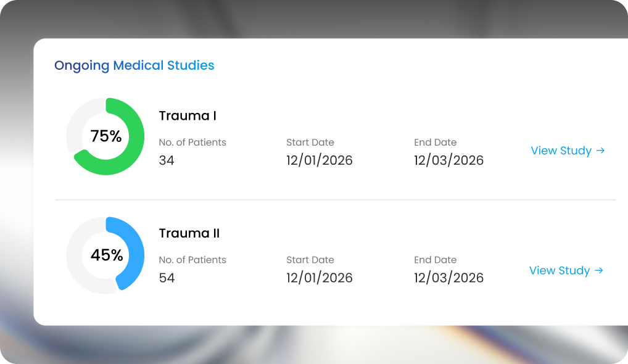Select Trauma I end date 12/03/2026
The width and height of the screenshot is (628, 364).
(x=448, y=160)
